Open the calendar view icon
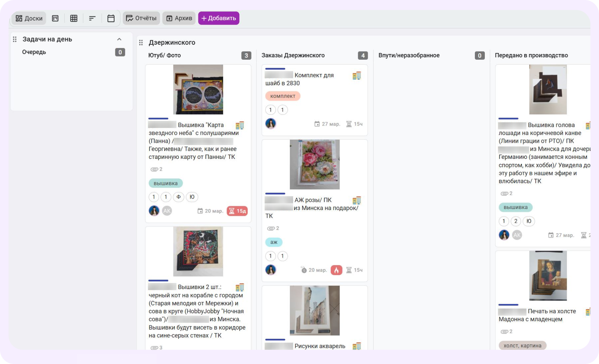Screen dimensions: 599x364 coord(111,18)
